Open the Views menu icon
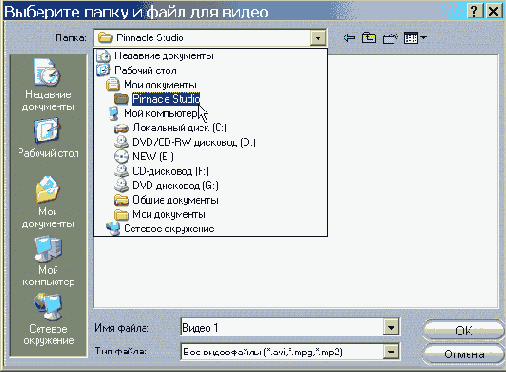The height and width of the screenshot is (372, 506). (415, 38)
